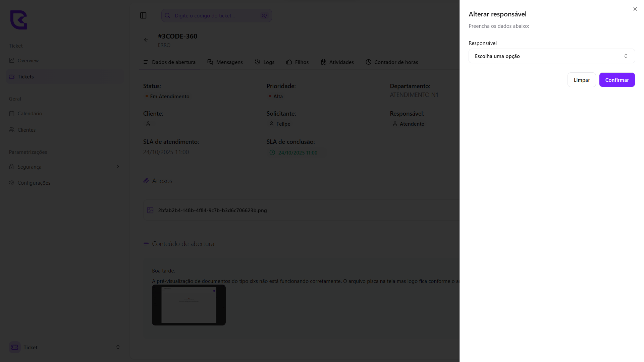Click the back arrow beside #3CODE-360

pyautogui.click(x=146, y=40)
